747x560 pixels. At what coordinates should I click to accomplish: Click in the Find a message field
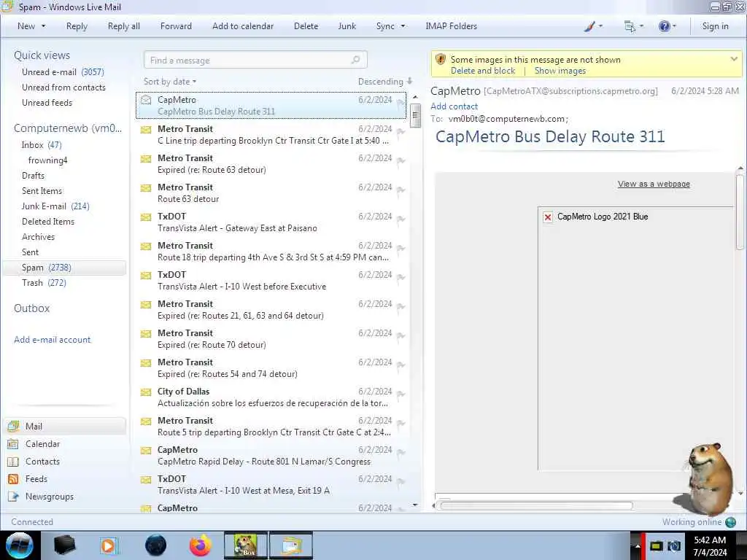tap(255, 60)
